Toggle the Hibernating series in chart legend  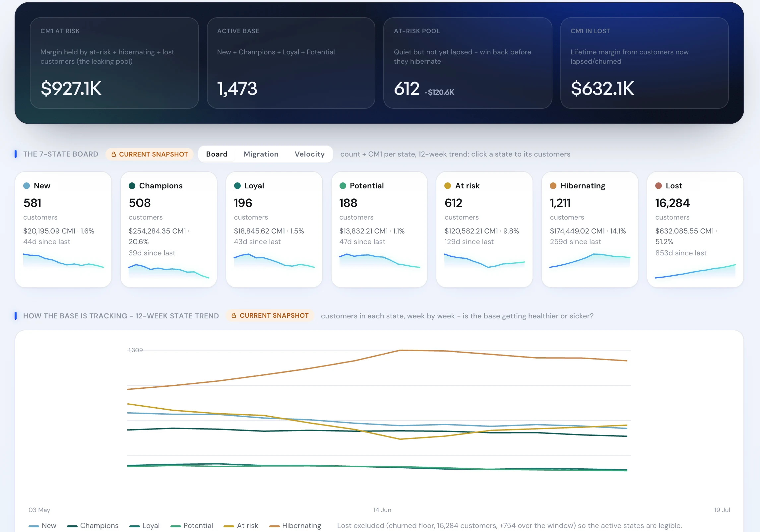(x=295, y=526)
